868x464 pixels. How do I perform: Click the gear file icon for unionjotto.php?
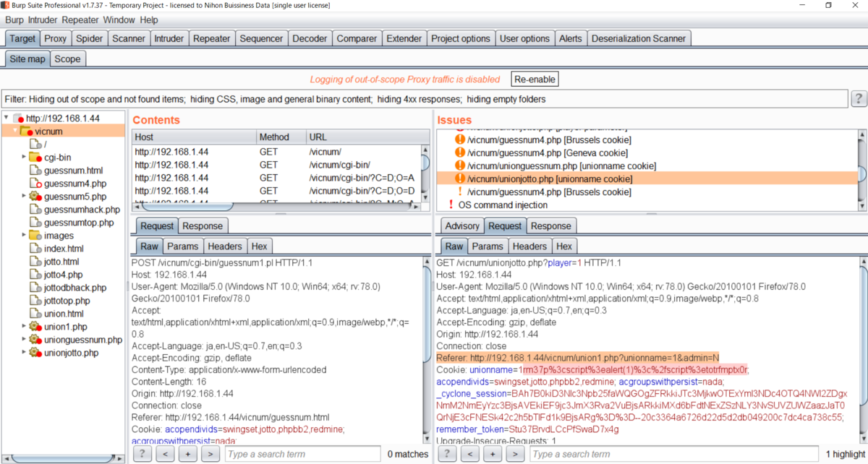click(x=35, y=353)
